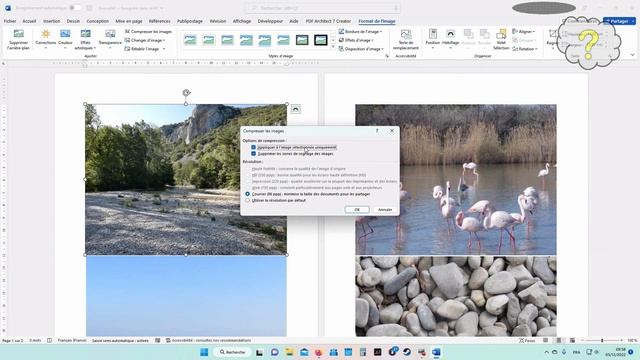
Task: Select the black double-frame picture style
Action: coord(321,40)
